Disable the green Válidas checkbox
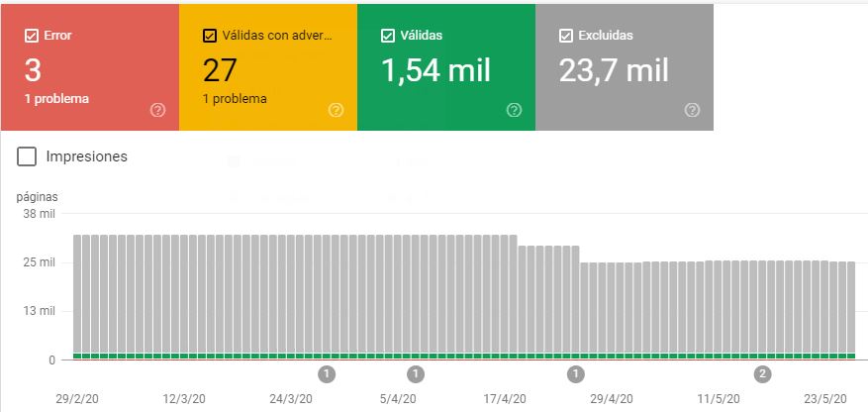Image resolution: width=868 pixels, height=412 pixels. (388, 36)
